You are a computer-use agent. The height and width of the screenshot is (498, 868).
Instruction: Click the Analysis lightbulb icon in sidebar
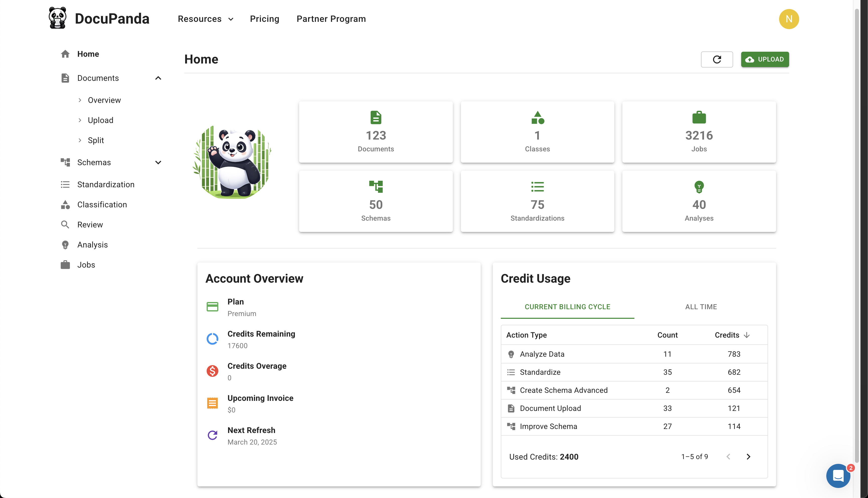coord(65,245)
